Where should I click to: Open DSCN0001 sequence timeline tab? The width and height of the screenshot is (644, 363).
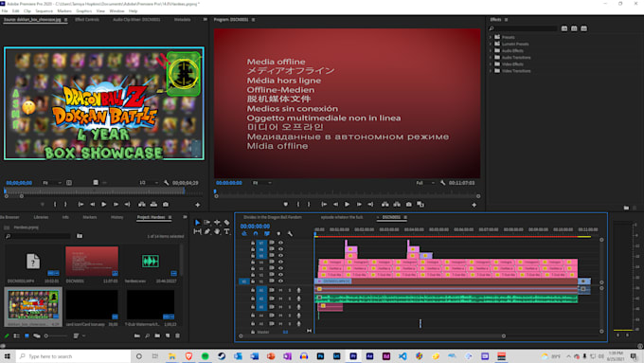pos(391,217)
